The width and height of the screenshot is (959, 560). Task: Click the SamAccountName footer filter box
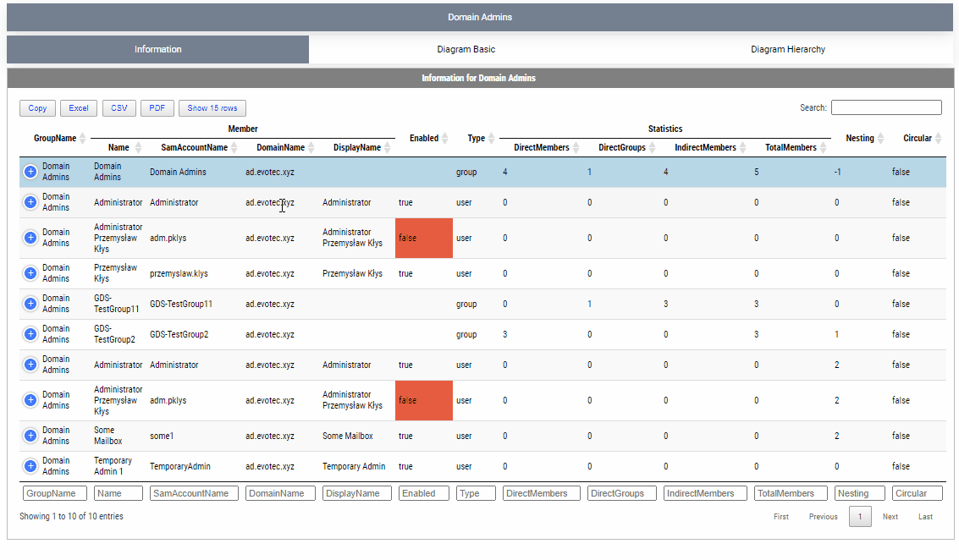point(194,493)
